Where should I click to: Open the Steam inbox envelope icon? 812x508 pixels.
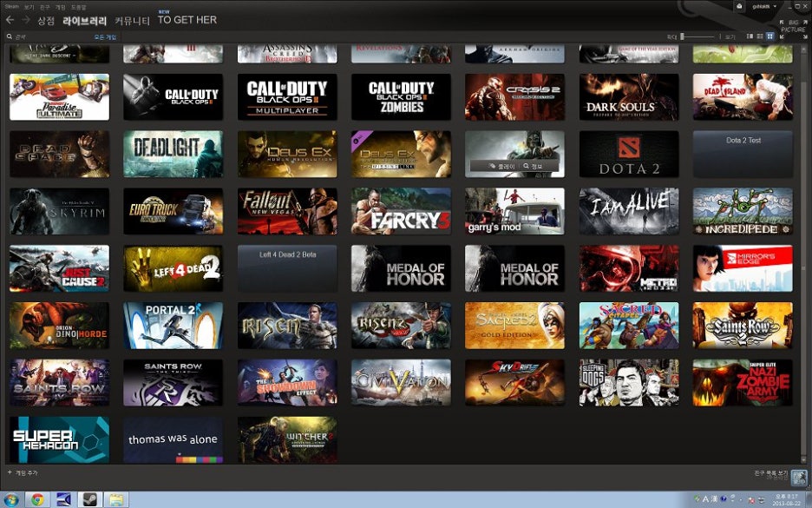click(739, 6)
